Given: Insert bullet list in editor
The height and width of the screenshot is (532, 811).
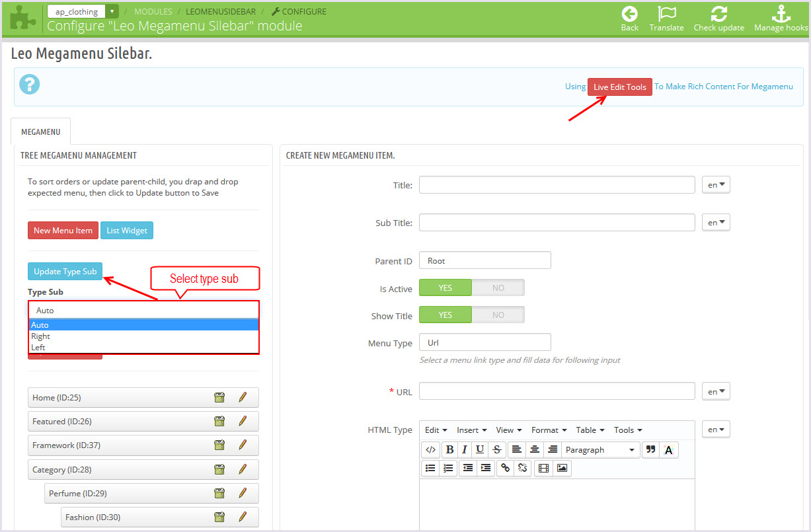Looking at the screenshot, I should (x=430, y=468).
